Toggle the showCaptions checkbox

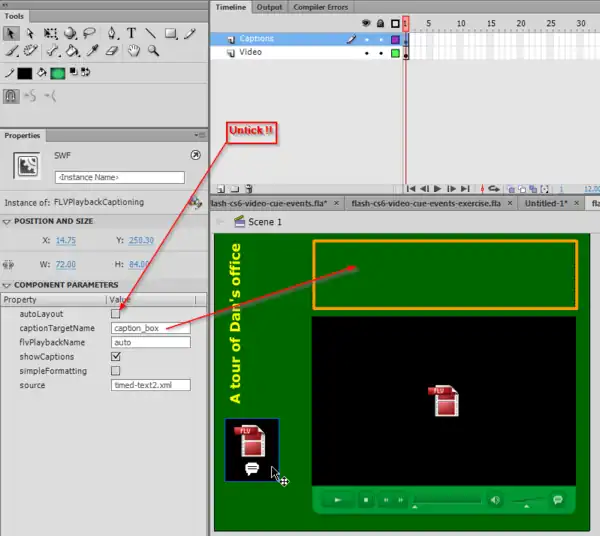[x=116, y=356]
